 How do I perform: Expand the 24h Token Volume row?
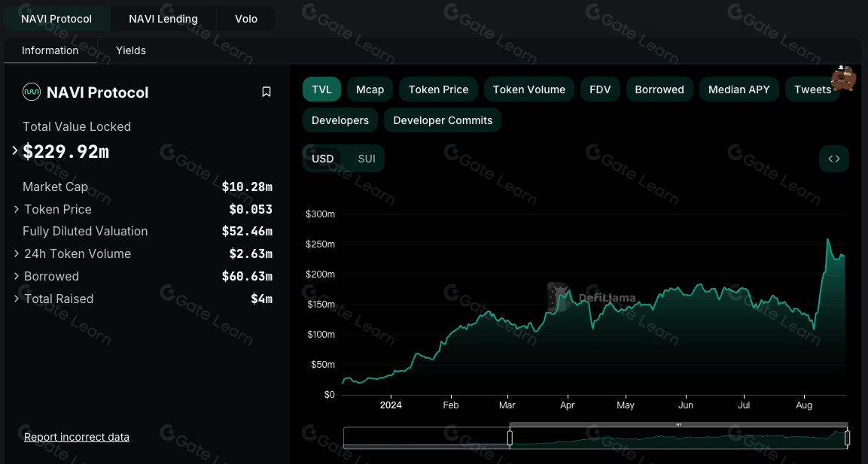17,253
